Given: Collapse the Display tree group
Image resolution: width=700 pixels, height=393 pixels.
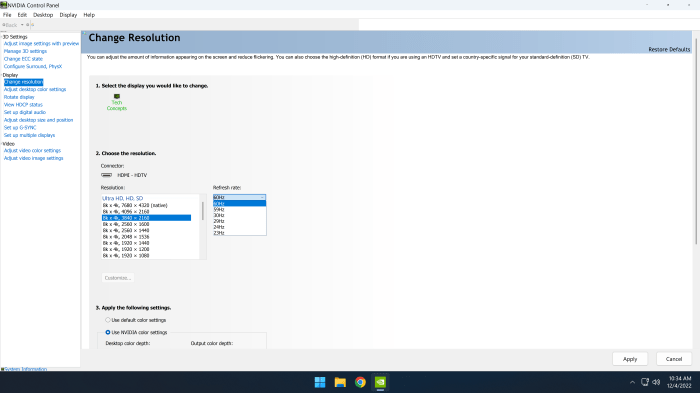Looking at the screenshot, I should [x=2, y=75].
